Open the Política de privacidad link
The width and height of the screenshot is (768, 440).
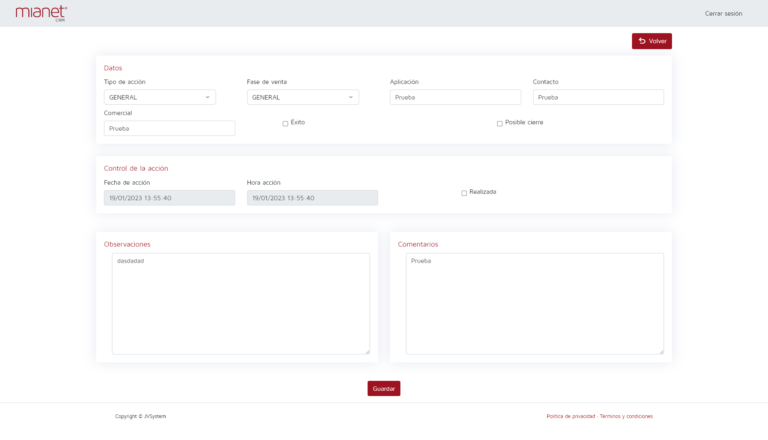point(570,416)
